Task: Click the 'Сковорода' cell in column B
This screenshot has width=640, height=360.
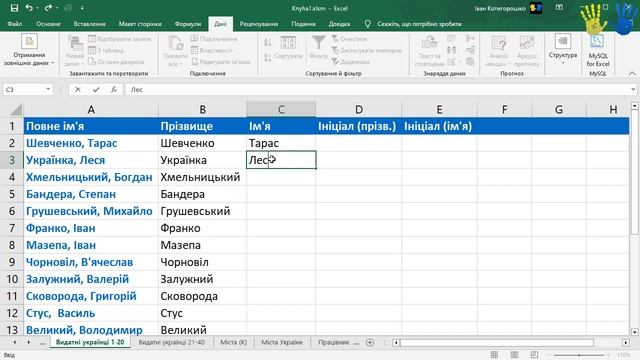Action: point(202,296)
